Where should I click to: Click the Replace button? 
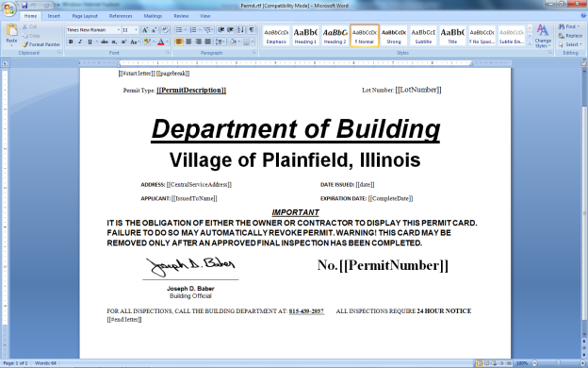(x=570, y=36)
